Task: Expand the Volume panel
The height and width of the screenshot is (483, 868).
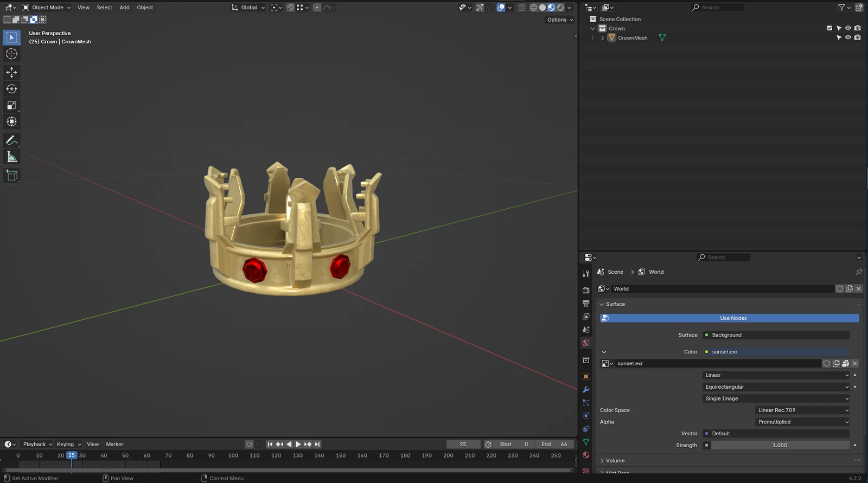Action: click(602, 461)
